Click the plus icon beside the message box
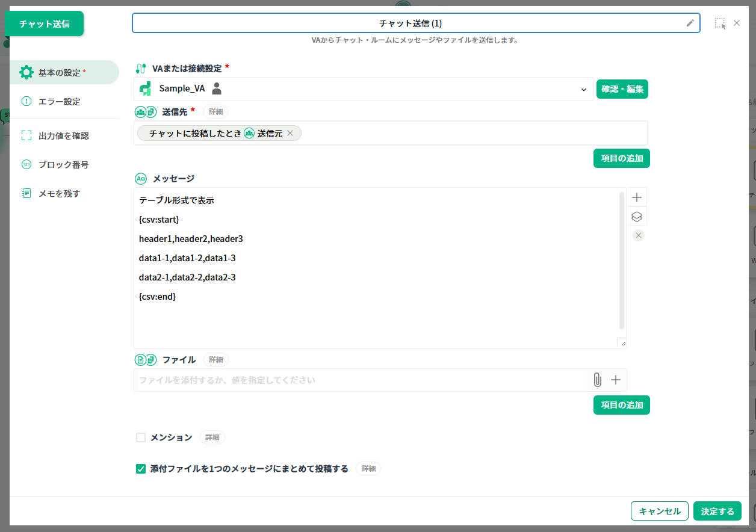Image resolution: width=756 pixels, height=532 pixels. [x=637, y=197]
